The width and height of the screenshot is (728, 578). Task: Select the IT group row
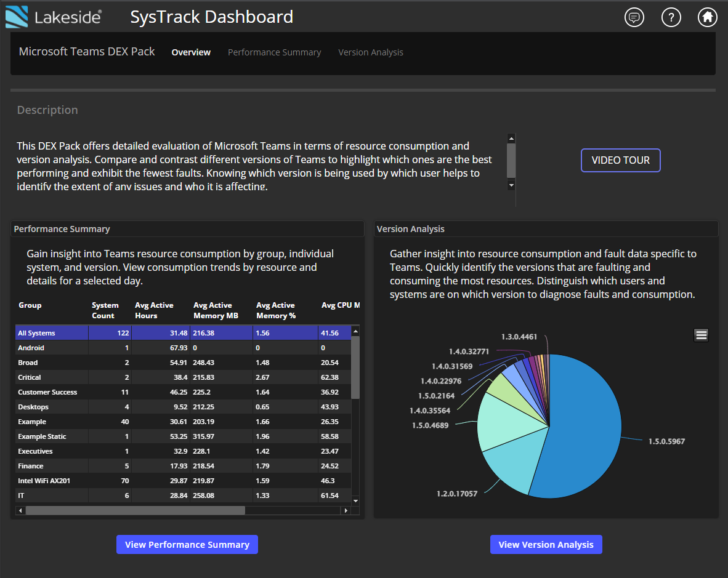click(184, 496)
